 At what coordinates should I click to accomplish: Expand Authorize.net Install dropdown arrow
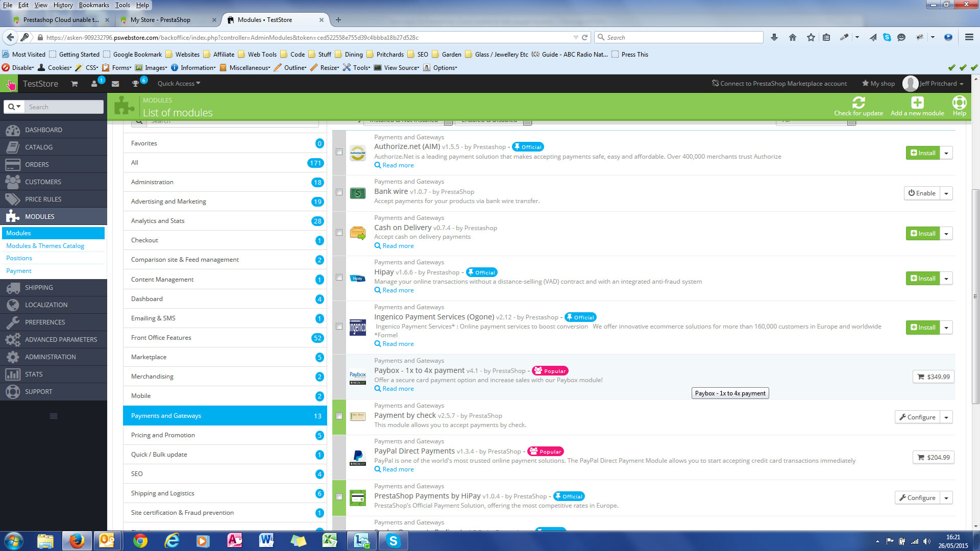(x=946, y=153)
